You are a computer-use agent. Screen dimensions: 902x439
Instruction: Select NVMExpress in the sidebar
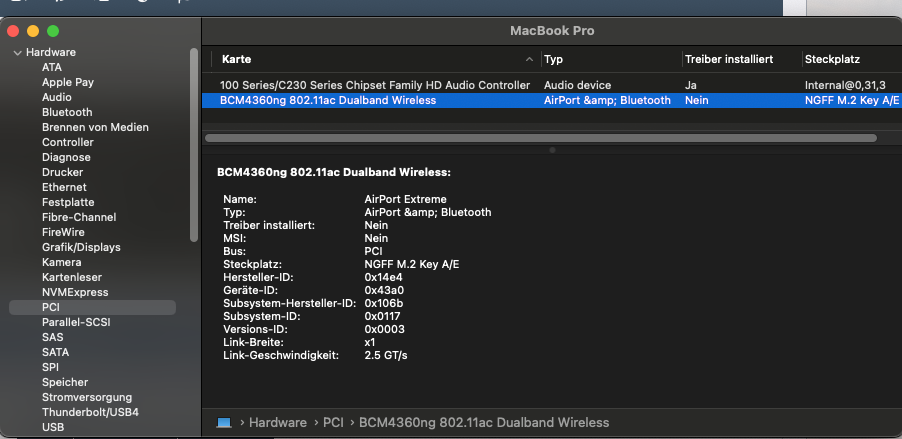point(75,292)
